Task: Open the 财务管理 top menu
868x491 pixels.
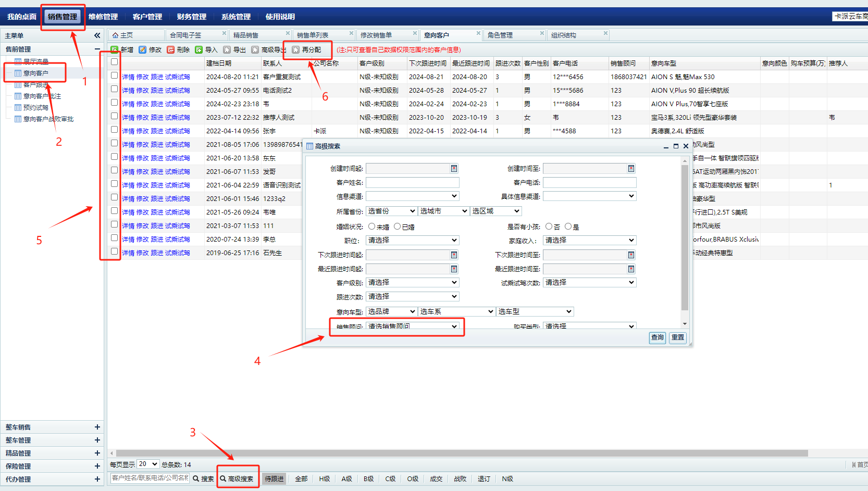Action: point(191,17)
